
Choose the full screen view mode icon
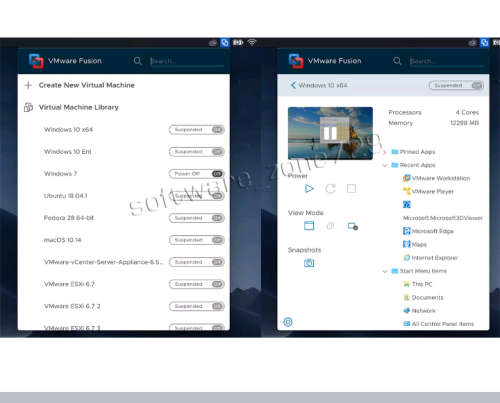point(353,226)
